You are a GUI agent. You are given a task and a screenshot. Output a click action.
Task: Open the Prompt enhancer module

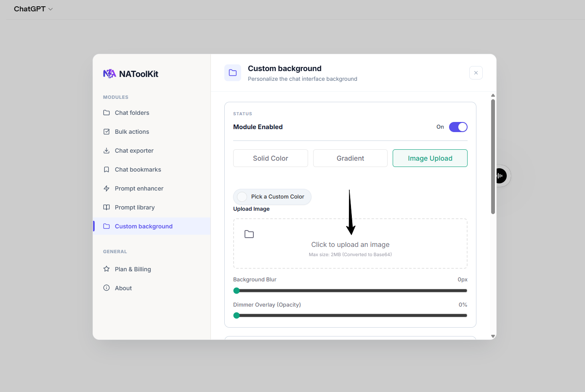pyautogui.click(x=152, y=188)
